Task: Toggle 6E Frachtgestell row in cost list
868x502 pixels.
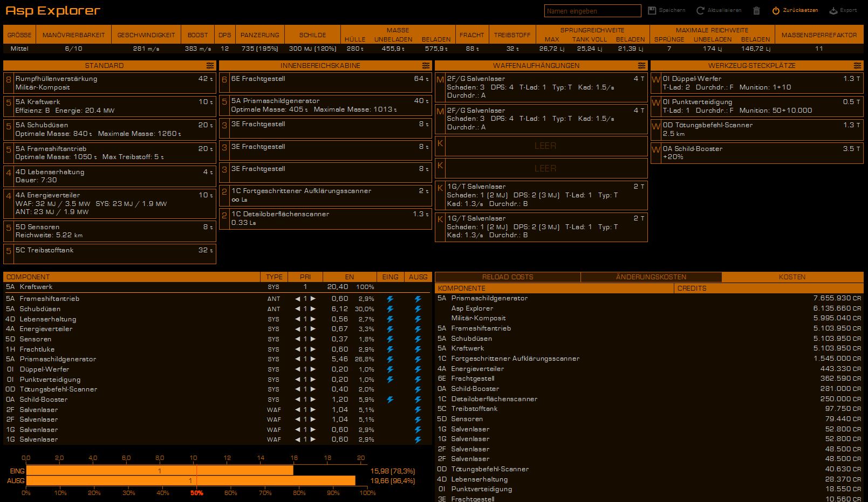Action: point(649,379)
